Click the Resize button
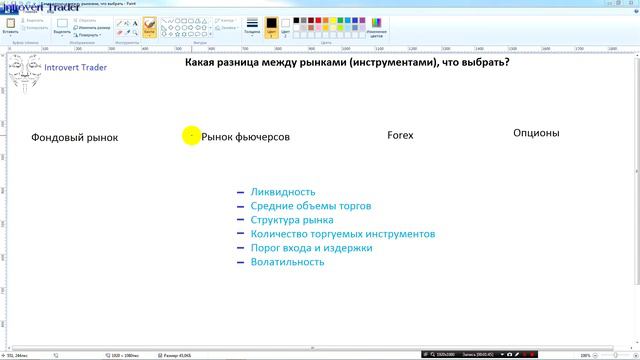Viewport: 640px width, 360px height. click(92, 28)
